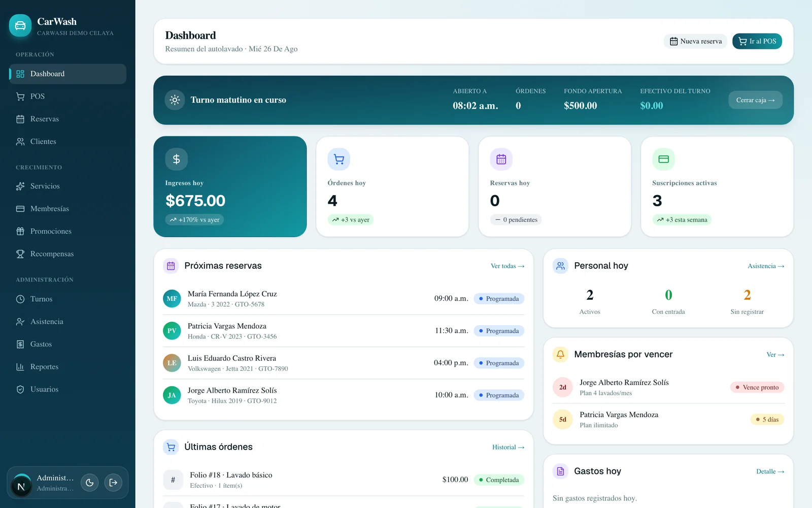Screen dimensions: 812x508
Task: Click Cerrar caja button
Action: [756, 100]
